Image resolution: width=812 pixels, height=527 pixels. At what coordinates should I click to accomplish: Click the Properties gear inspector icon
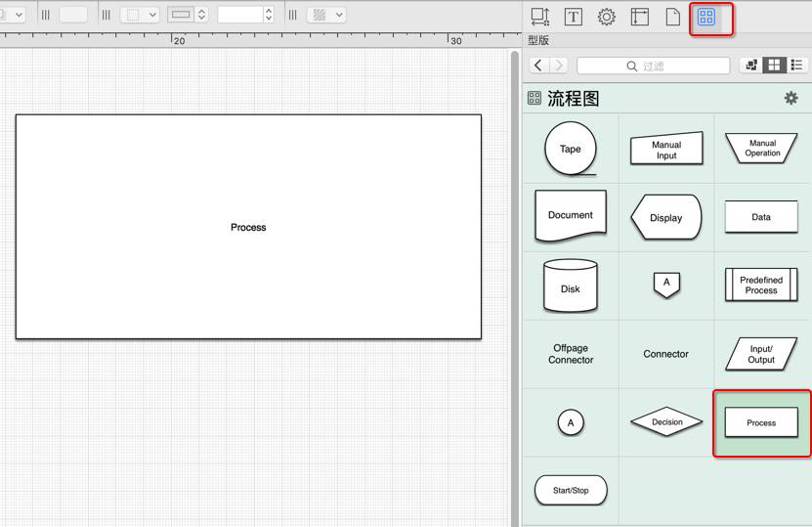point(607,17)
